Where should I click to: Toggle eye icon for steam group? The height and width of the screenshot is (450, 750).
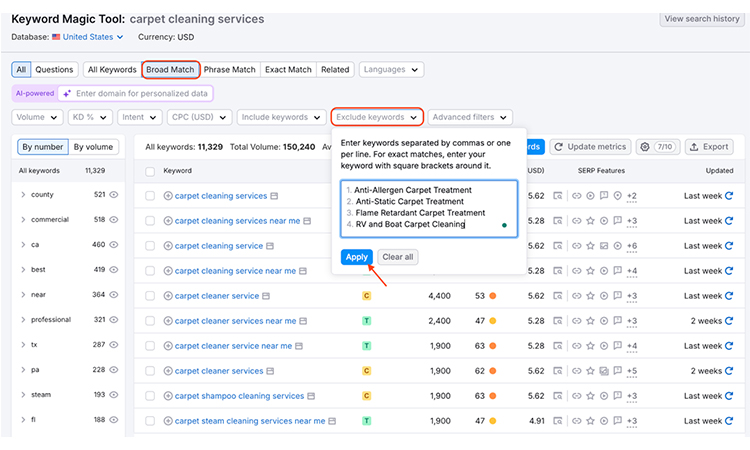point(113,395)
